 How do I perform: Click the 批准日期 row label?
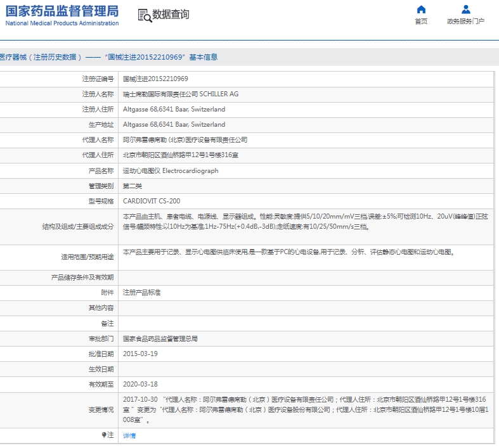point(101,354)
